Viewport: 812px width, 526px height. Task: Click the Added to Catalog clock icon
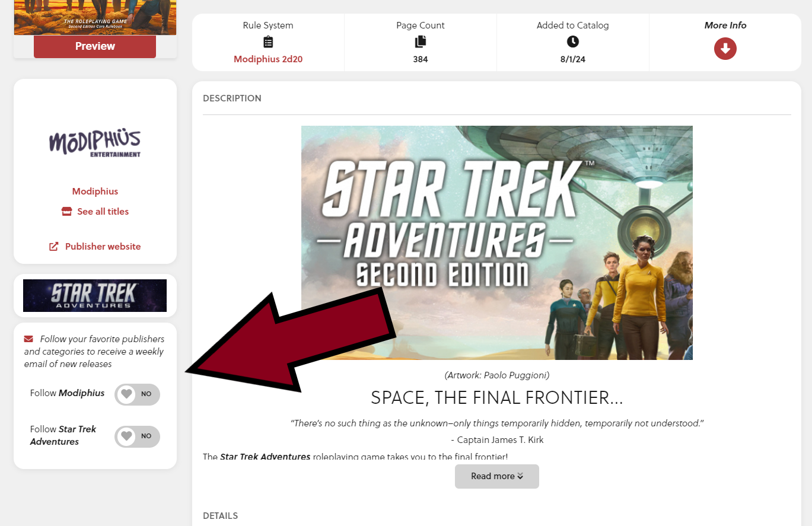[x=572, y=42]
